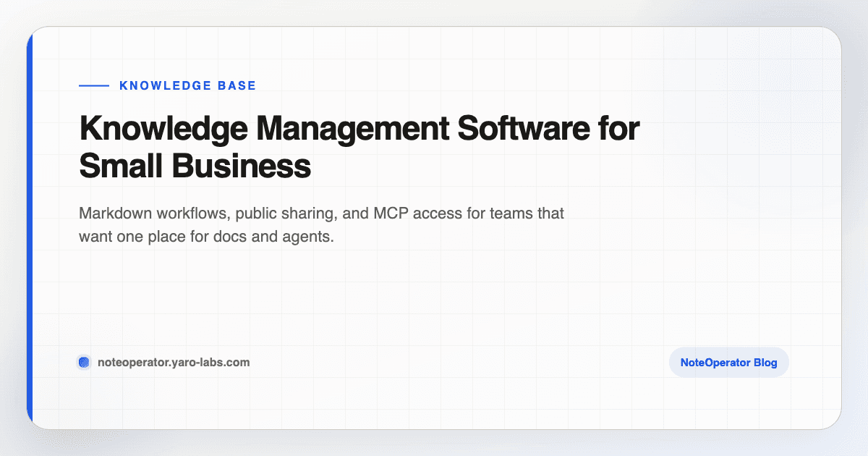Screen dimensions: 868x456
Task: Select the KNOWLEDGE BASE label
Action: [188, 85]
